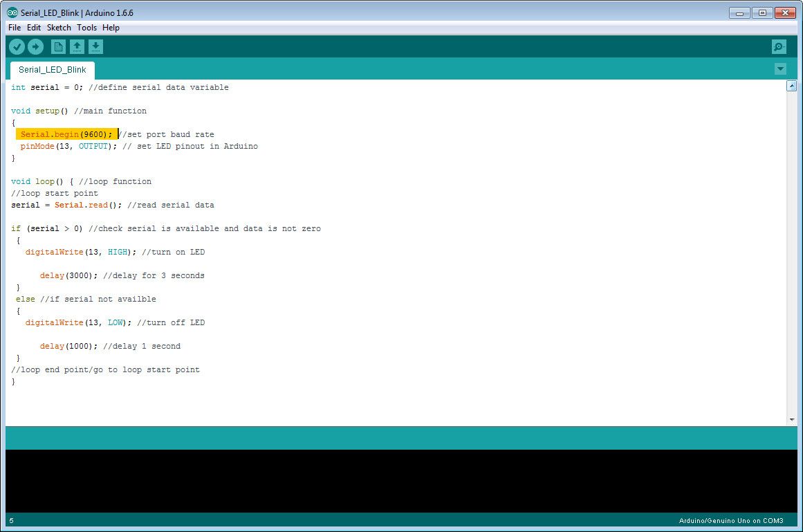The image size is (803, 532).
Task: Select the Verify checkmark icon to compile
Action: [x=17, y=46]
